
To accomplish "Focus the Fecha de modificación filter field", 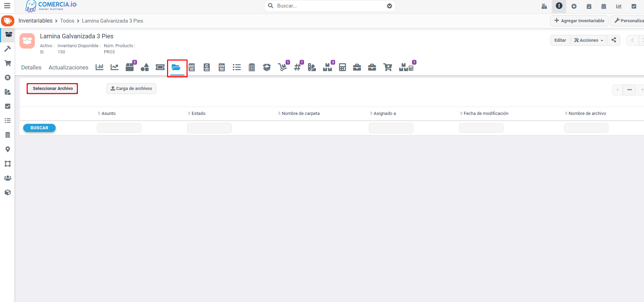I will point(481,128).
